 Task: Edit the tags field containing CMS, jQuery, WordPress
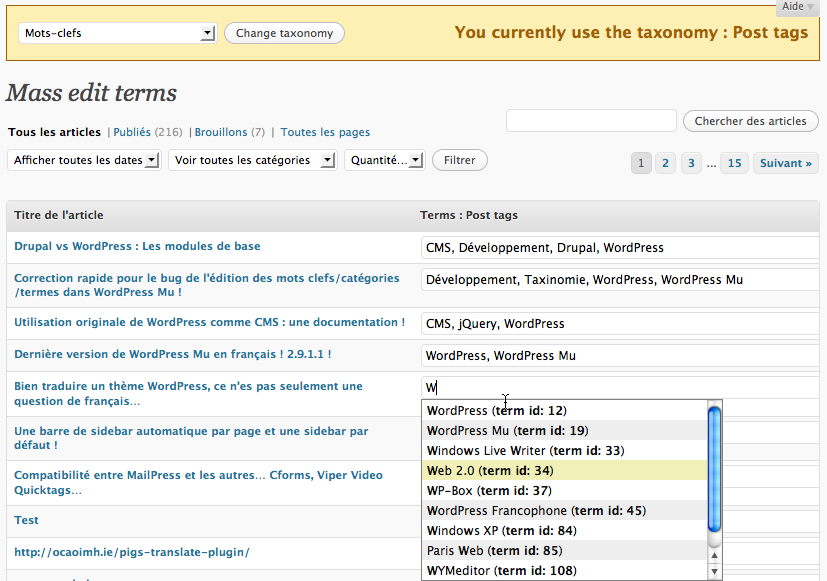pyautogui.click(x=620, y=323)
